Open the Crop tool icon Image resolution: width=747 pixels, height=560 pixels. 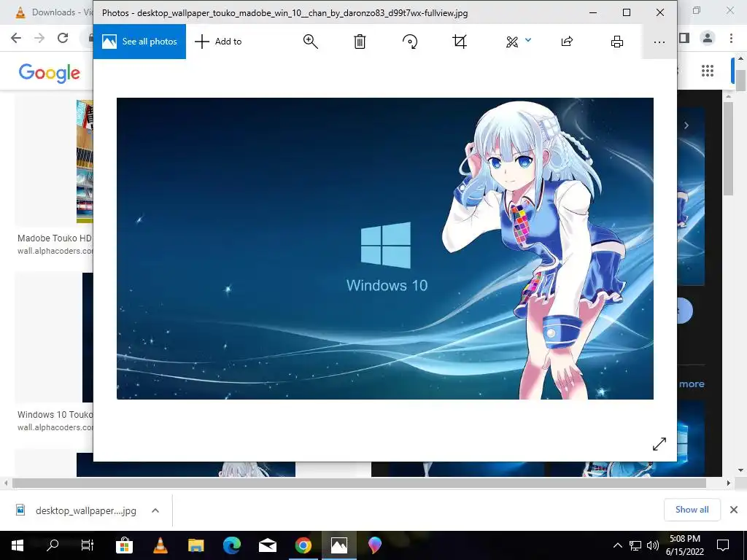click(x=460, y=42)
